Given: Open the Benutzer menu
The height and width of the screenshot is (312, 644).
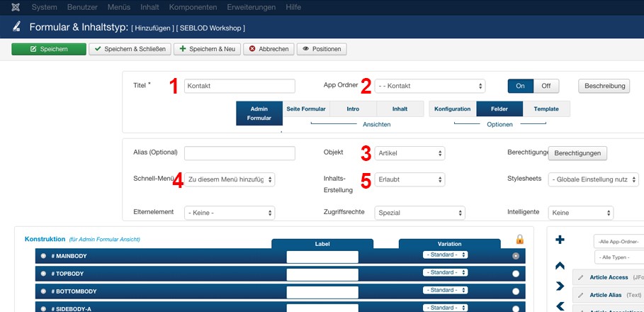Looking at the screenshot, I should [x=82, y=7].
